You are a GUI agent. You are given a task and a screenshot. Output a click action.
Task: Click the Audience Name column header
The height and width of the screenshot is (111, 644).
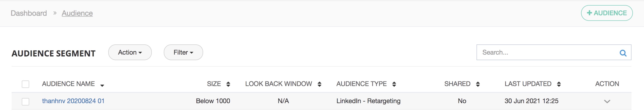[68, 84]
